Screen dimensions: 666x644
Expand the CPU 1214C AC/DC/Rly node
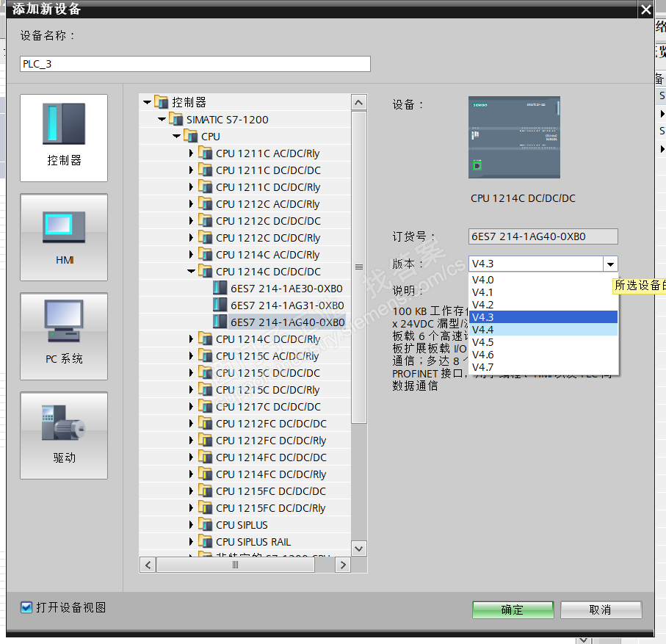point(191,254)
